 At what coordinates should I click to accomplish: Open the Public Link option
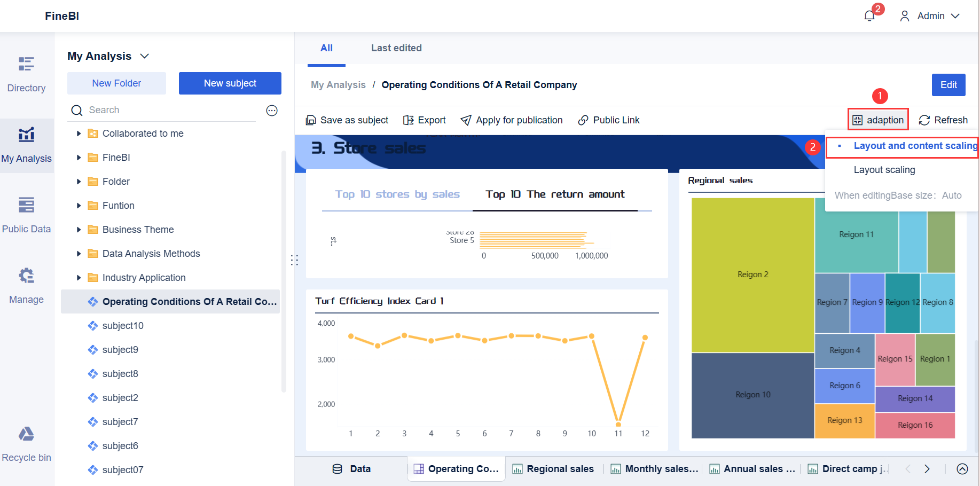click(x=608, y=120)
